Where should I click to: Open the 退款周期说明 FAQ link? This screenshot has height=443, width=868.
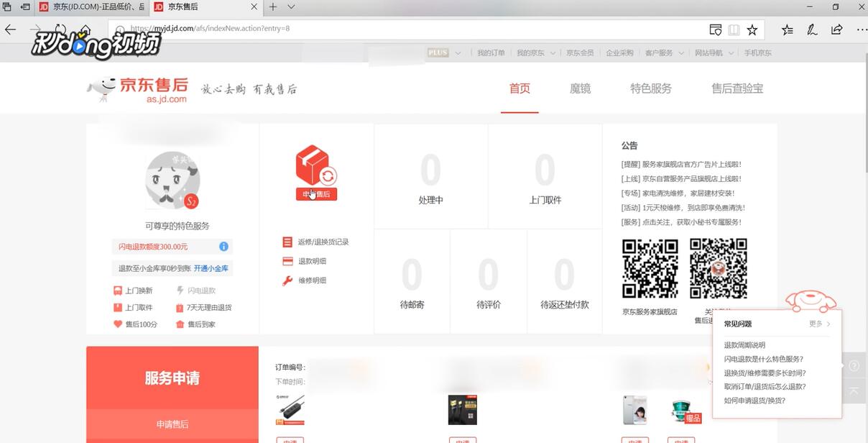[744, 345]
